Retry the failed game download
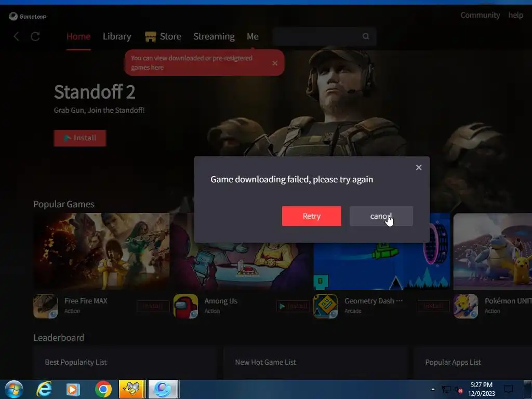The image size is (532, 399). click(312, 216)
